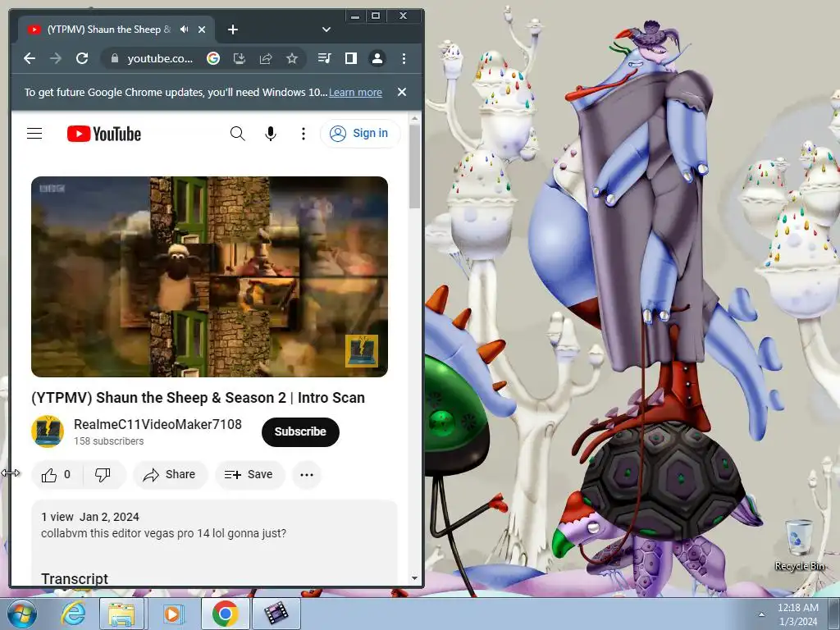Expand the tab search chevron

[x=326, y=30]
